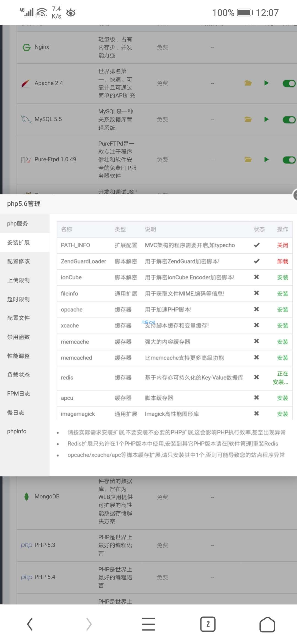Click the Wi-Fi indicator in status bar
This screenshot has width=297, height=644.
tap(42, 12)
